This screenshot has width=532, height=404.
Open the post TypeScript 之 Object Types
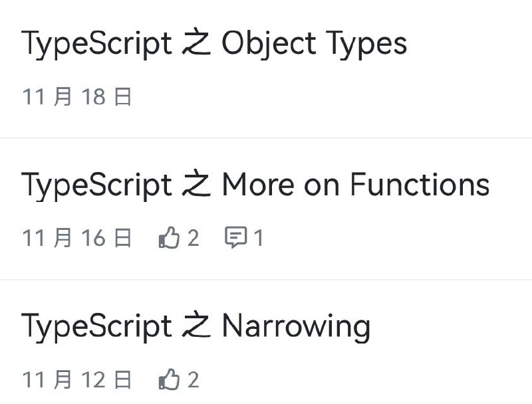[x=214, y=42]
